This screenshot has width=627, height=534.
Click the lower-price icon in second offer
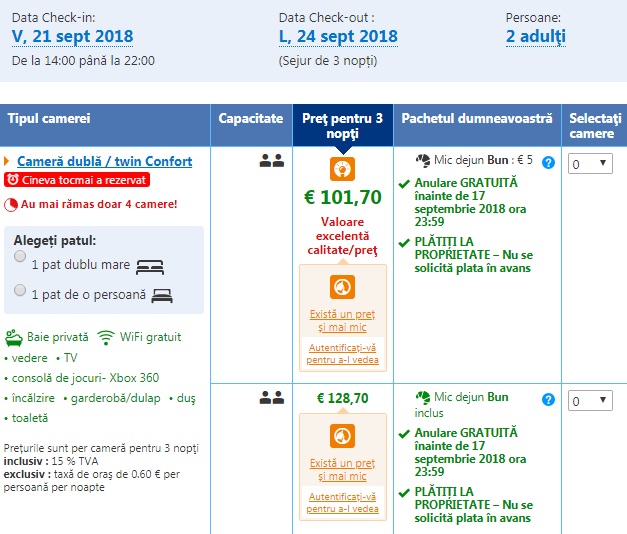(343, 437)
